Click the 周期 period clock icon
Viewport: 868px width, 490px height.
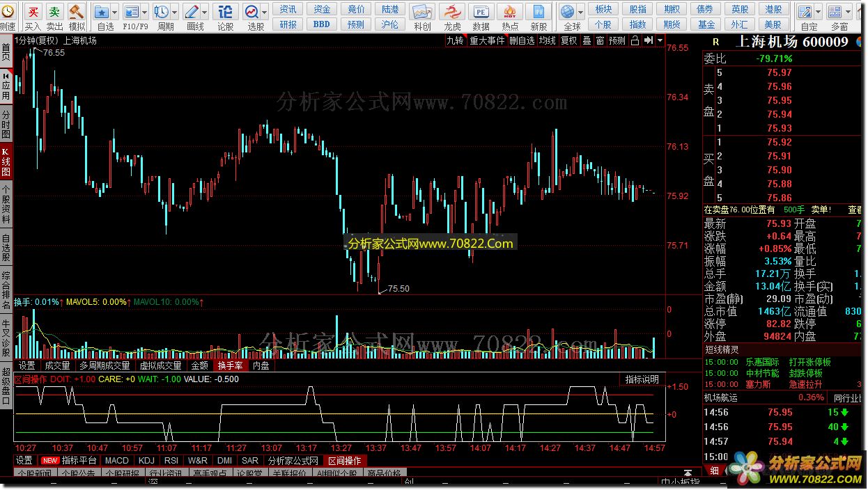[x=161, y=12]
